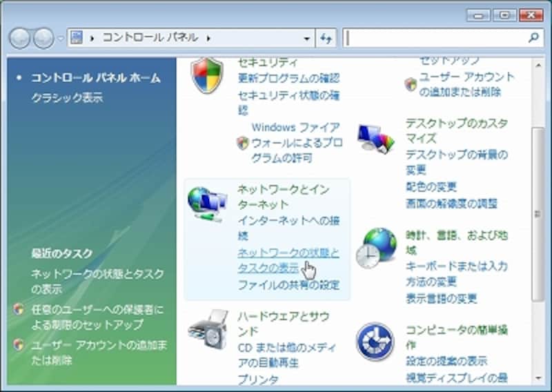Click the magnifying glass search icon
The width and height of the screenshot is (552, 392).
click(533, 37)
